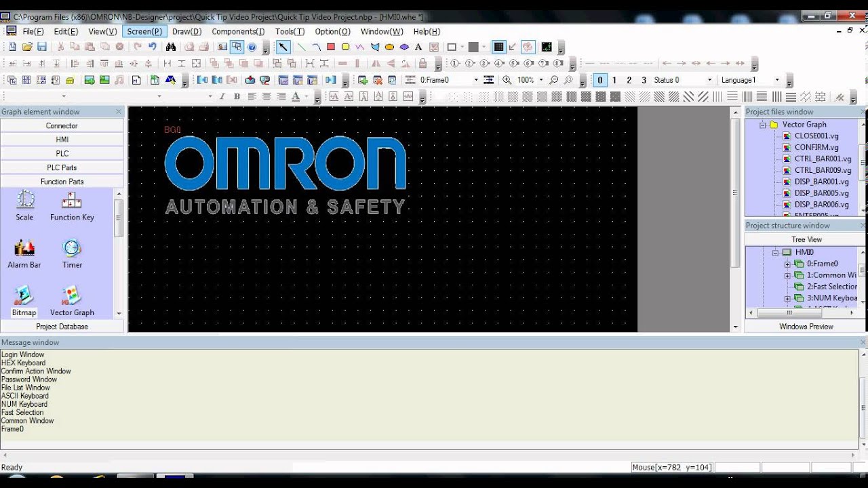Open the Draw(D) menu
This screenshot has height=488, width=868.
187,31
